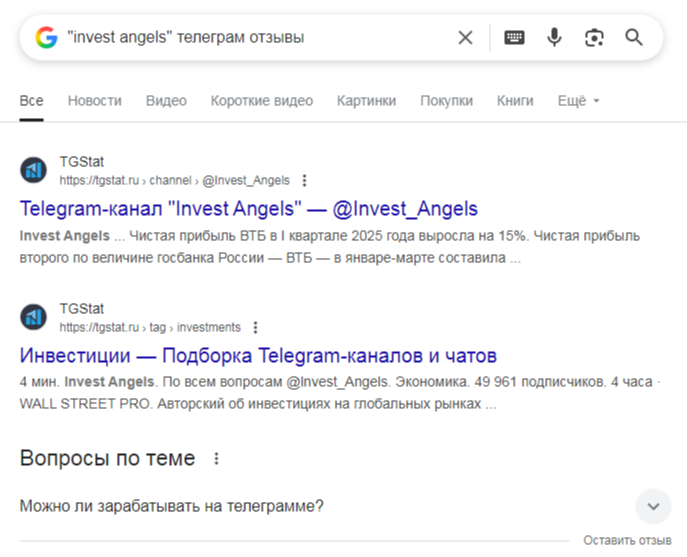Submit search with magnifying glass icon
Screen dimensions: 687x557
tap(634, 38)
